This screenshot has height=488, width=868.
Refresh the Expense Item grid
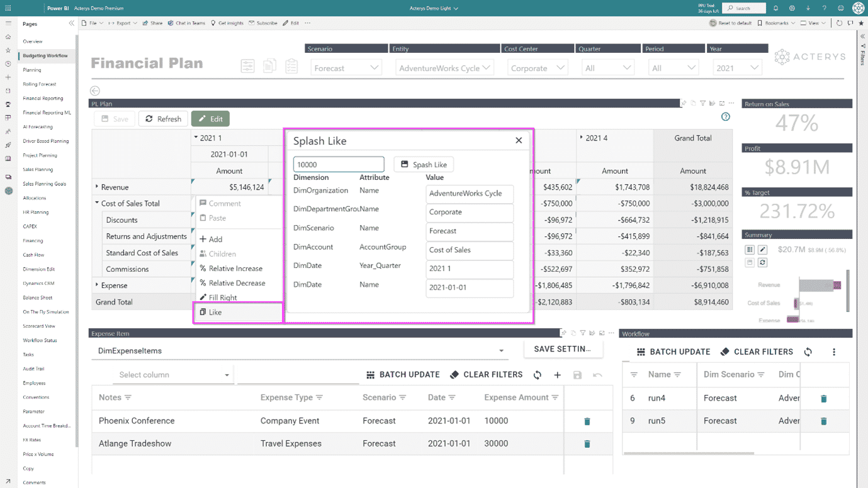tap(537, 375)
